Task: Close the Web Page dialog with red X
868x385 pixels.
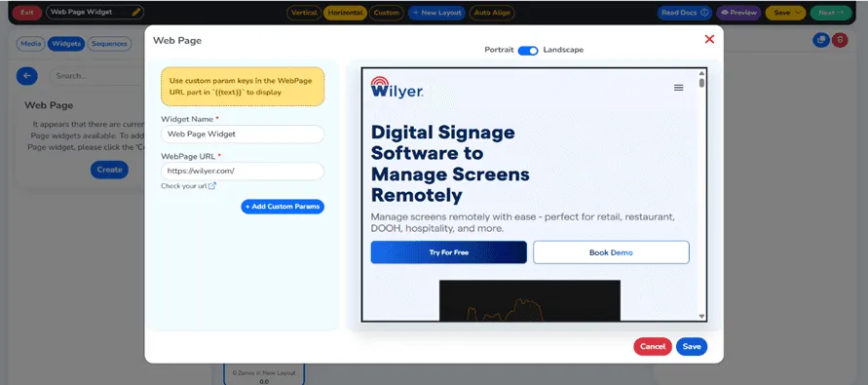Action: (x=709, y=39)
